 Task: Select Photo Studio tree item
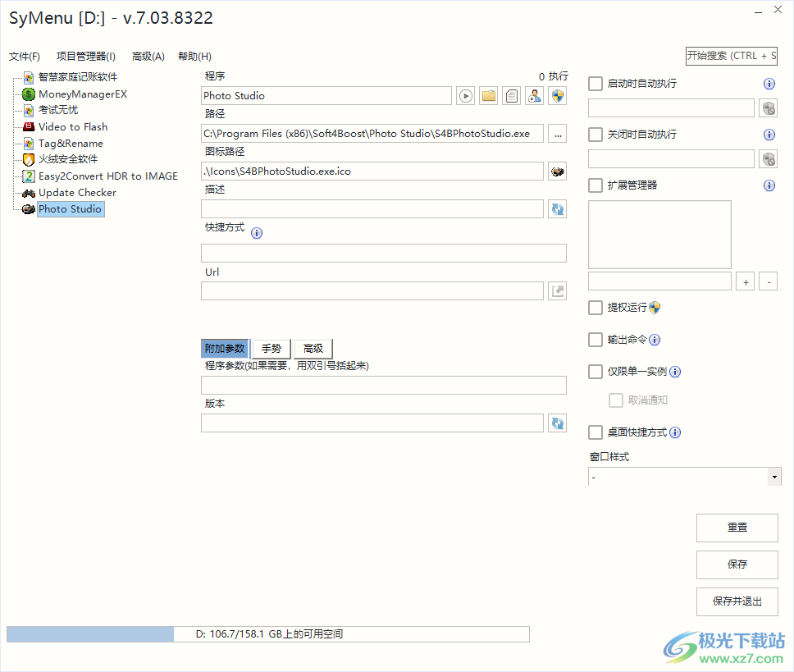coord(71,209)
